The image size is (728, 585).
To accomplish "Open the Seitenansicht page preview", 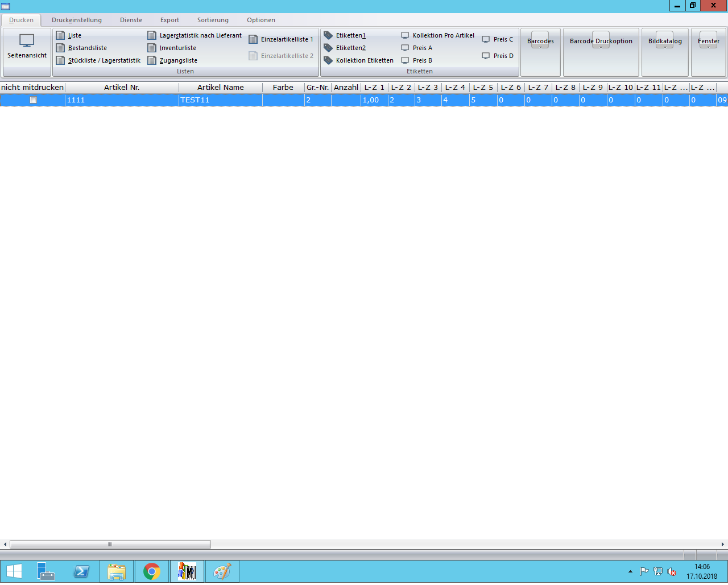I will (x=27, y=47).
